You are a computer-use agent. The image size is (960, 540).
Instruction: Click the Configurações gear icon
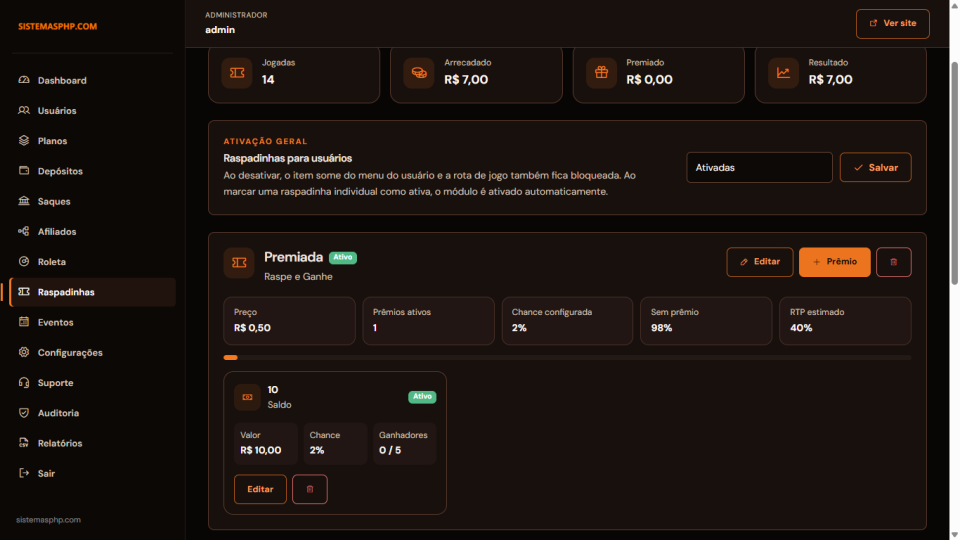24,352
